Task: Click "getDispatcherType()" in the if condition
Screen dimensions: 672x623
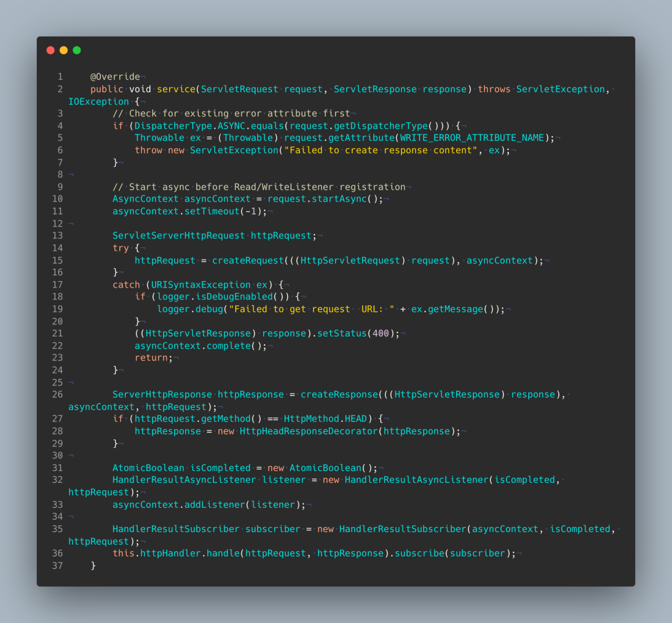Action: 386,126
